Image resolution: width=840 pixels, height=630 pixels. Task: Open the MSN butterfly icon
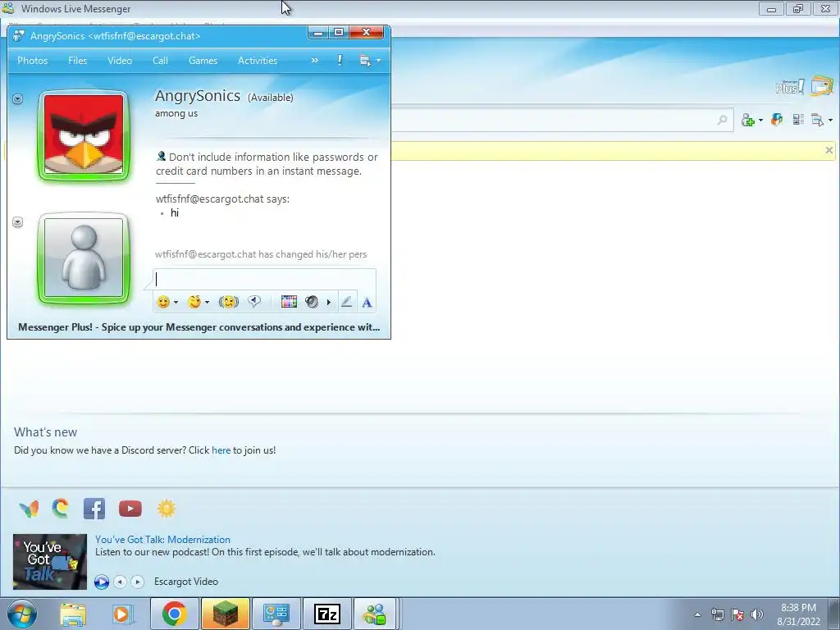29,509
